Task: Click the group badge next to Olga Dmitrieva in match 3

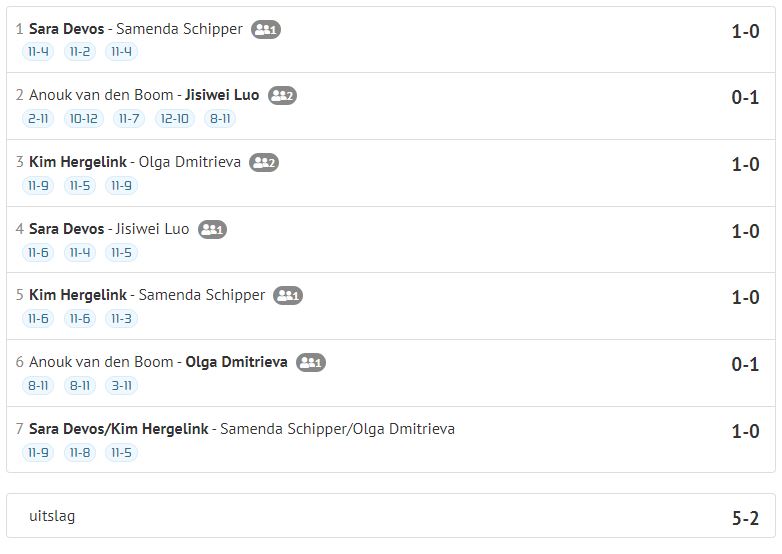Action: click(264, 162)
